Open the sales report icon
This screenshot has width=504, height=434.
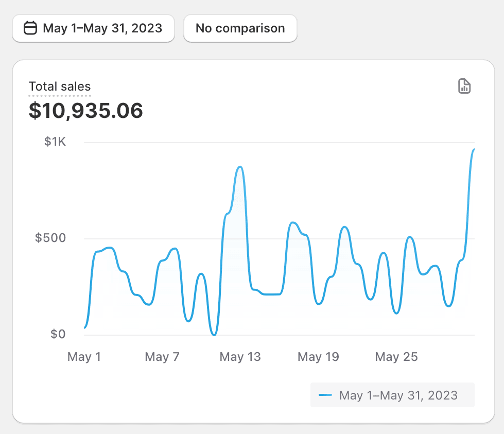pyautogui.click(x=464, y=86)
